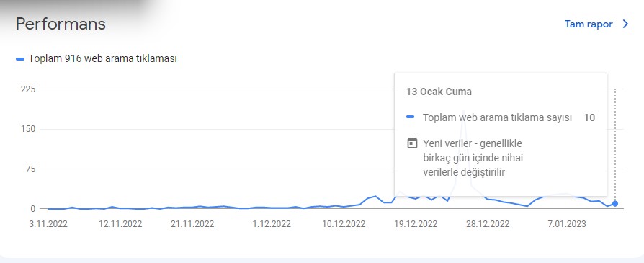Click the blue legend dash before Toplam 916
644x263 pixels.
pyautogui.click(x=20, y=59)
